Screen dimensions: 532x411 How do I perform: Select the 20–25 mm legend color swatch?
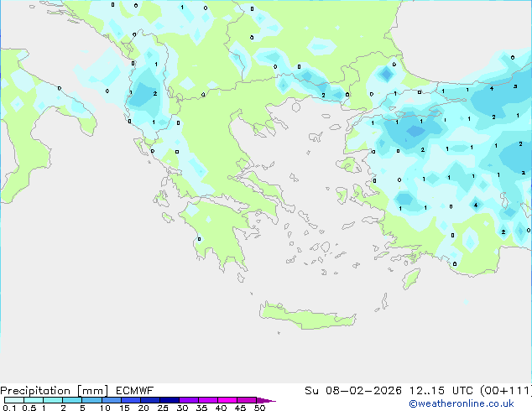tap(149, 400)
